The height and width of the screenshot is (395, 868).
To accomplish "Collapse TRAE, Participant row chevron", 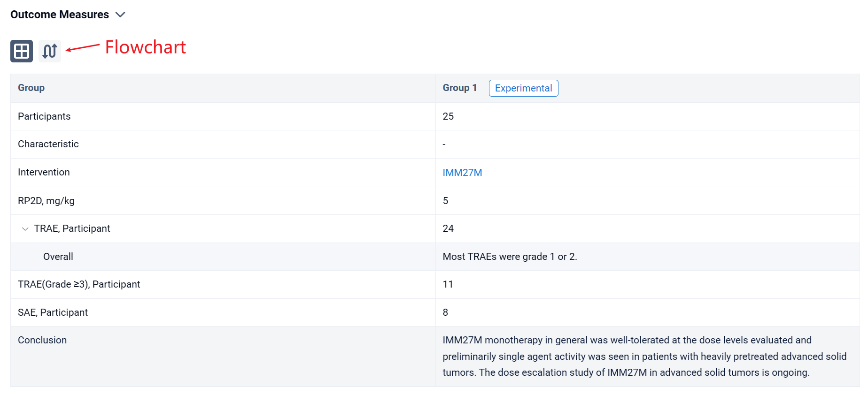I will (25, 229).
